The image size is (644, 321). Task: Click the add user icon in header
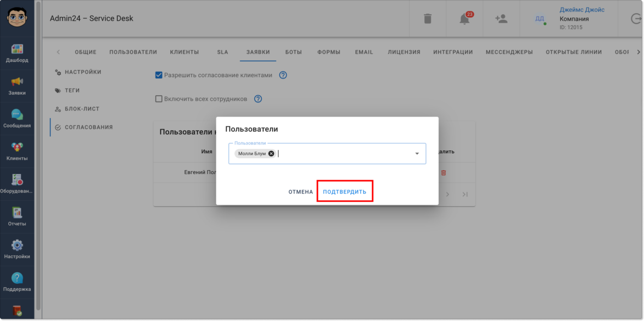click(x=502, y=19)
